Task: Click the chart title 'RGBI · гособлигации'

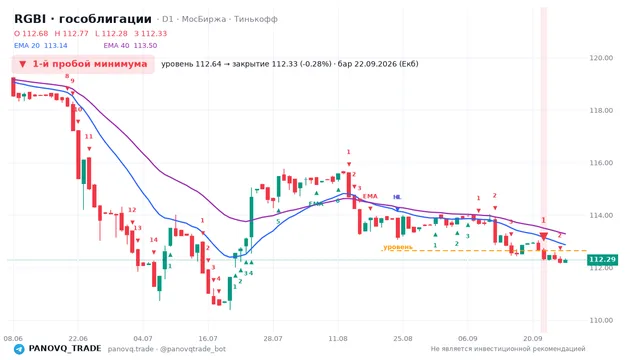Action: click(83, 19)
